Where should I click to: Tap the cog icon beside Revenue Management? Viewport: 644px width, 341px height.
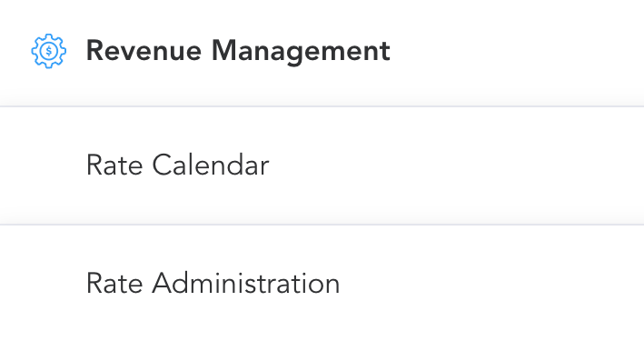(x=48, y=51)
